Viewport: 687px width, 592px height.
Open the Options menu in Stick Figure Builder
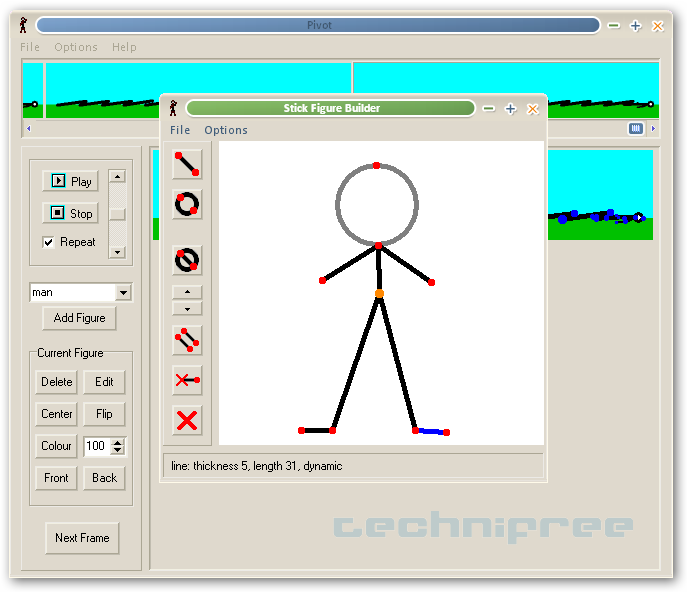tap(226, 130)
